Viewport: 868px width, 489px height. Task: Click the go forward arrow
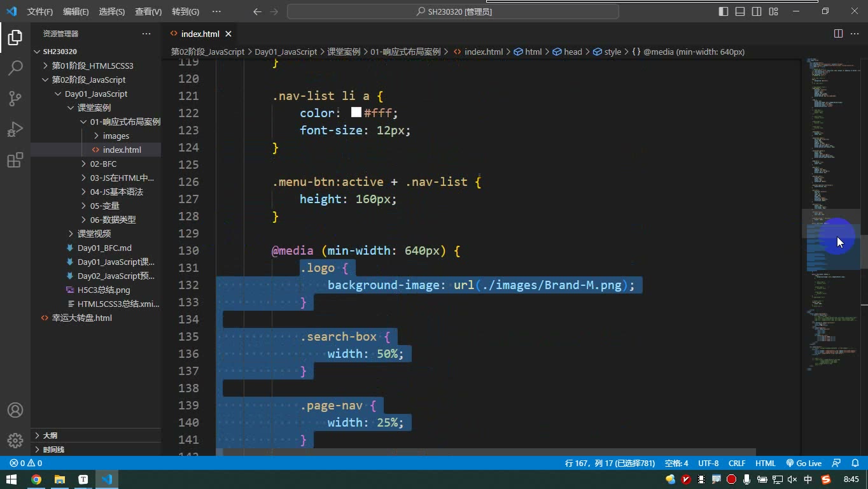pos(274,11)
